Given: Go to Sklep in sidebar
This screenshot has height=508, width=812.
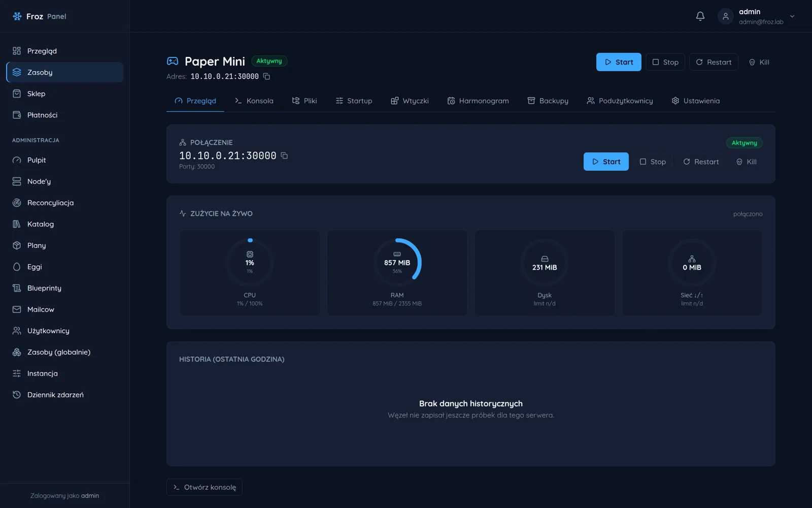Looking at the screenshot, I should pos(65,93).
